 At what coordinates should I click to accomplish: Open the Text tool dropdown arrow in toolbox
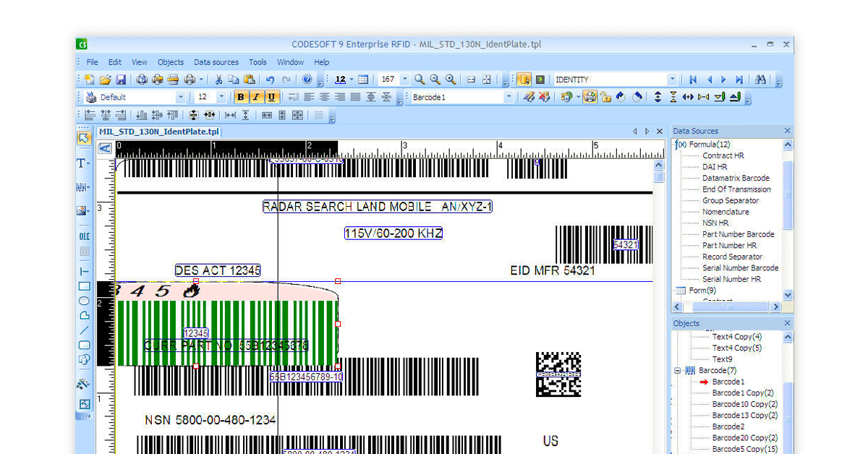pos(89,164)
